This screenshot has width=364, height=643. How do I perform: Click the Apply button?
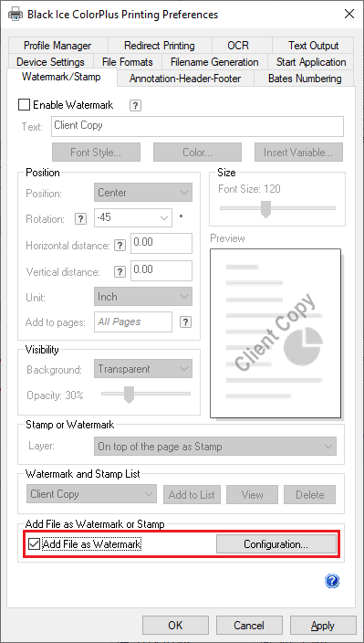[x=323, y=625]
